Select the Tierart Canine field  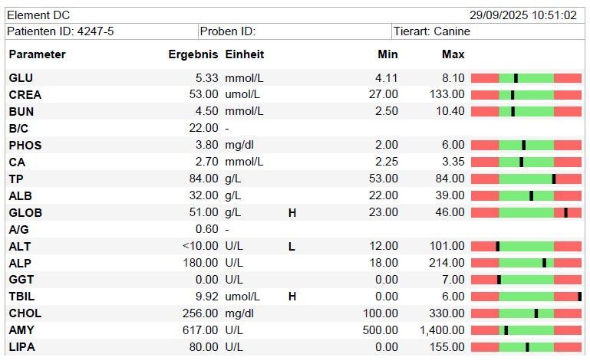click(x=431, y=31)
